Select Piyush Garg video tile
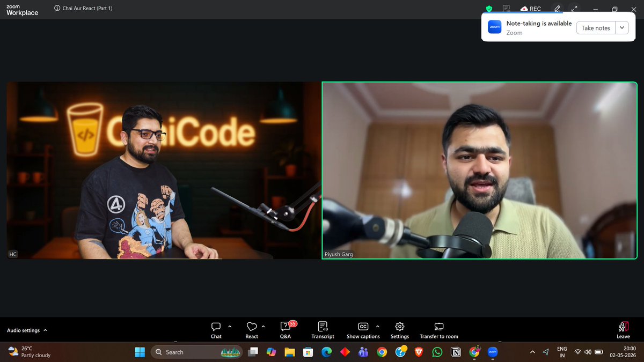 click(x=479, y=171)
